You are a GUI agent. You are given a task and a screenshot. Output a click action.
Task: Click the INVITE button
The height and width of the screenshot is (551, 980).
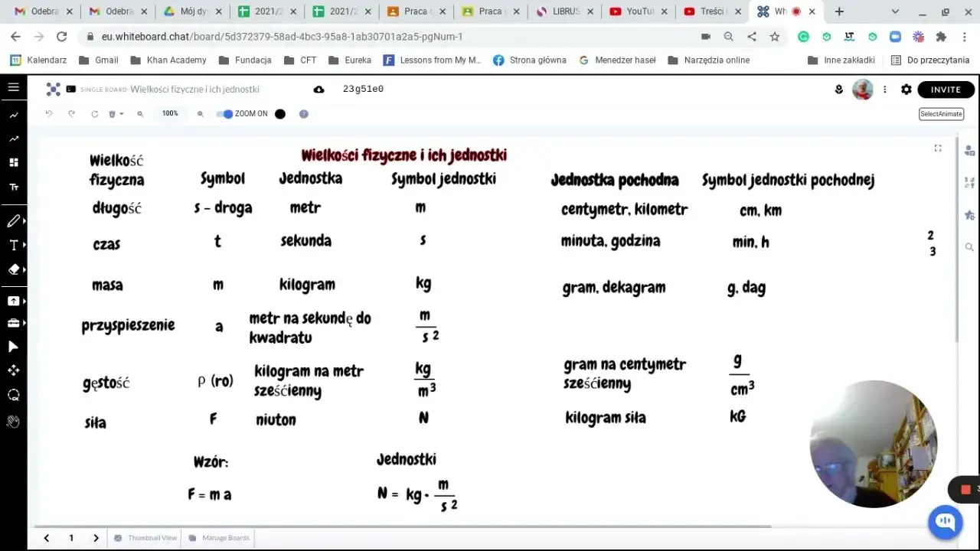click(946, 90)
